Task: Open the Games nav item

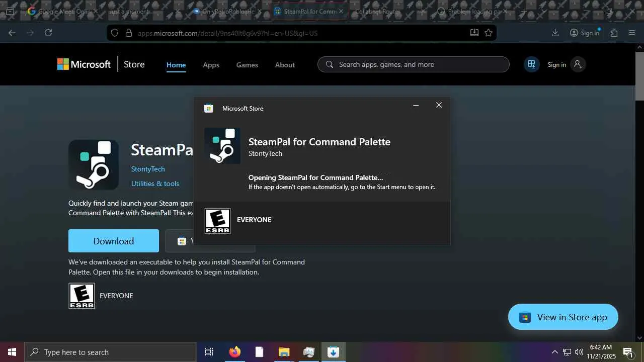Action: (x=247, y=65)
